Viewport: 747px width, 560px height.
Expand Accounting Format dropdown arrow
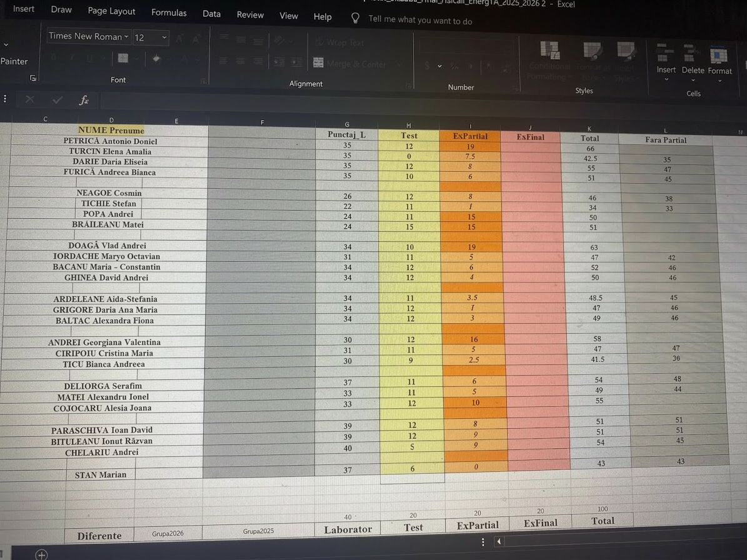(x=439, y=66)
